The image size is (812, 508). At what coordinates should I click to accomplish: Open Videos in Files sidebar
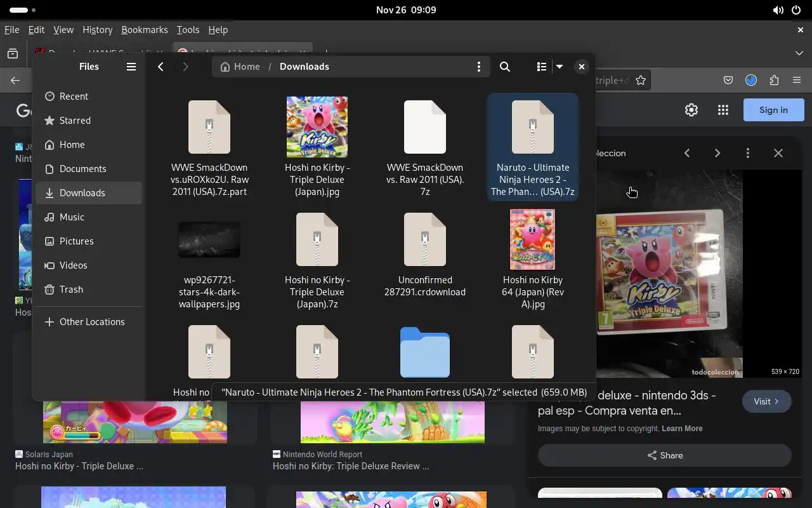pos(89,265)
